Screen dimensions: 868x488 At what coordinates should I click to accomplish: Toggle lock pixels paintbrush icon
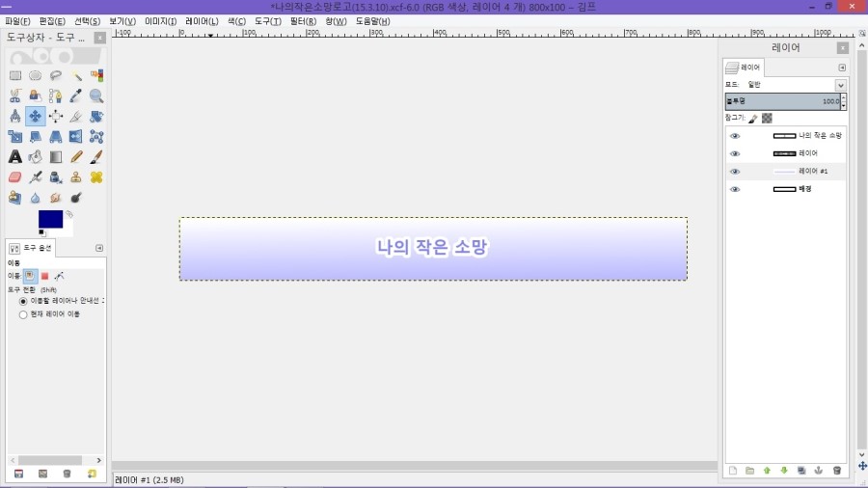coord(753,119)
